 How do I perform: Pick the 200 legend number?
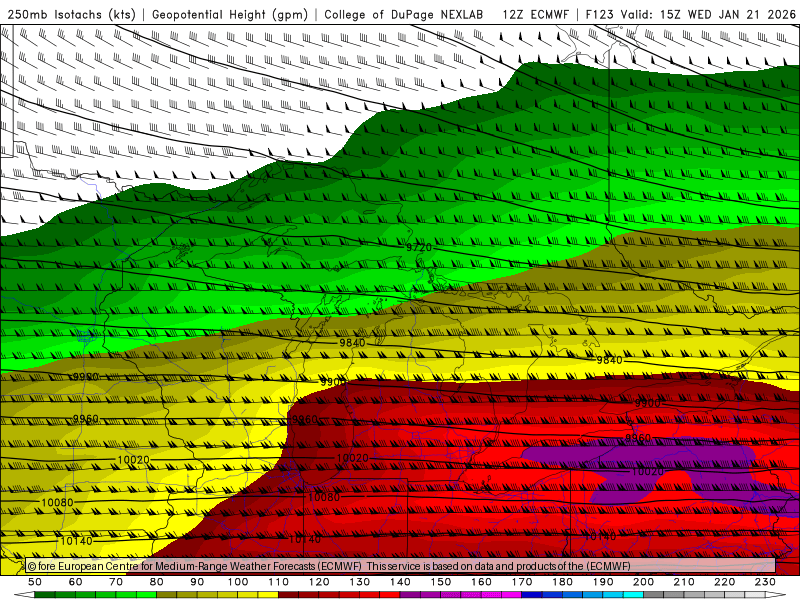643,582
